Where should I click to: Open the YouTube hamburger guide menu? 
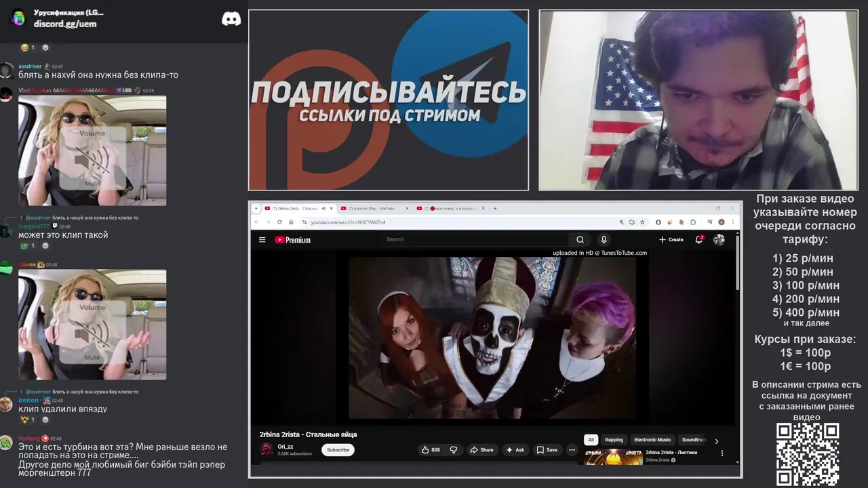pos(262,239)
